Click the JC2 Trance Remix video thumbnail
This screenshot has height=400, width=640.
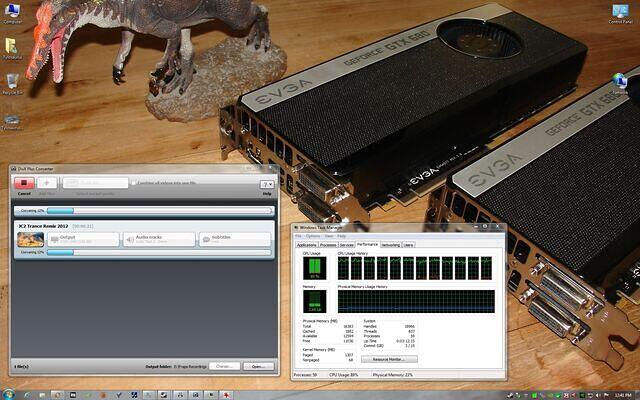point(29,239)
